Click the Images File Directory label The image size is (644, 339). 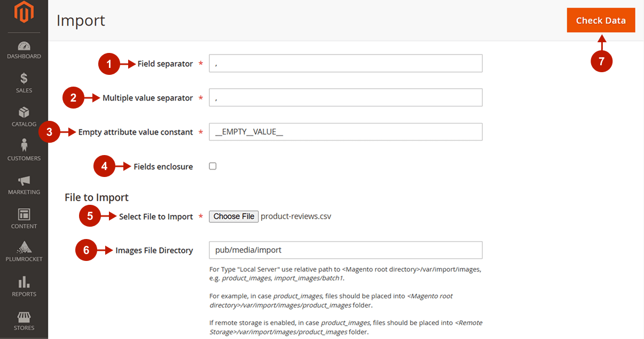[154, 250]
